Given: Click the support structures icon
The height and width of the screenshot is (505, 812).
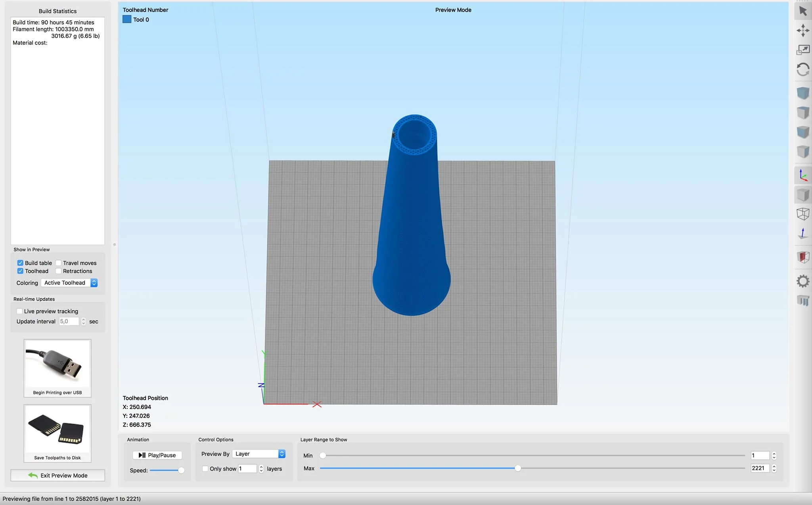Looking at the screenshot, I should (803, 301).
